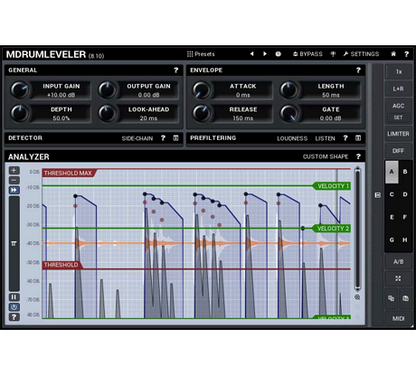Zoom out analyzer with minus button
The image size is (416, 376).
[14, 180]
